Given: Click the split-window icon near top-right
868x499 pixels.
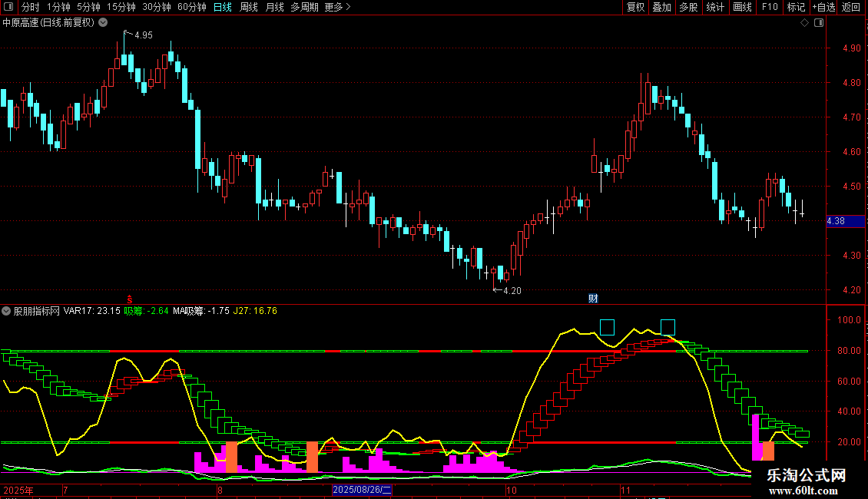Looking at the screenshot, I should tap(819, 23).
